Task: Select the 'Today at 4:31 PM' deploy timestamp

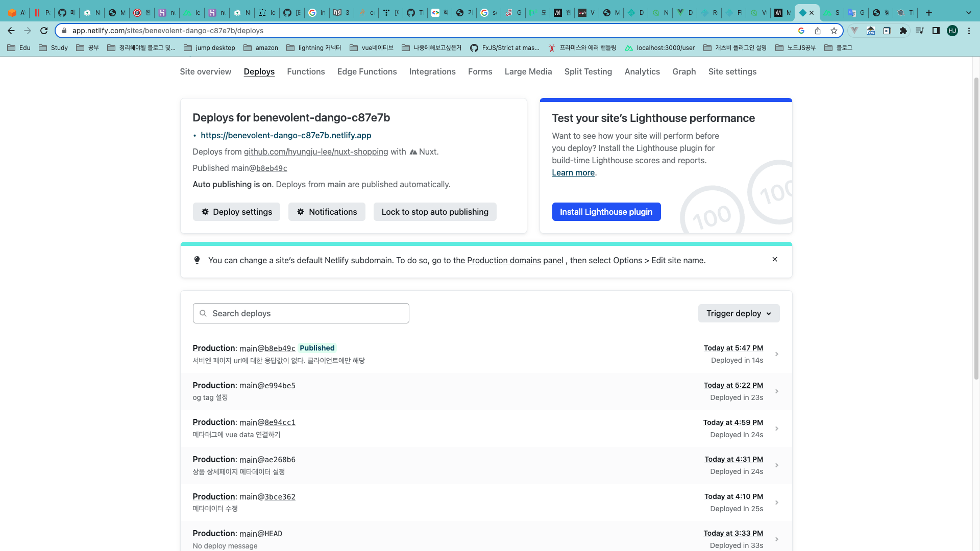Action: [x=733, y=459]
